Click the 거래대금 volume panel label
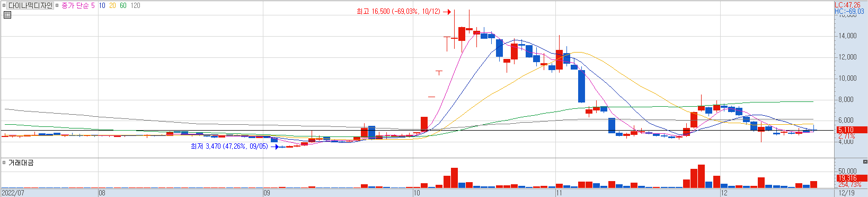Image resolution: width=868 pixels, height=197 pixels. click(x=21, y=162)
